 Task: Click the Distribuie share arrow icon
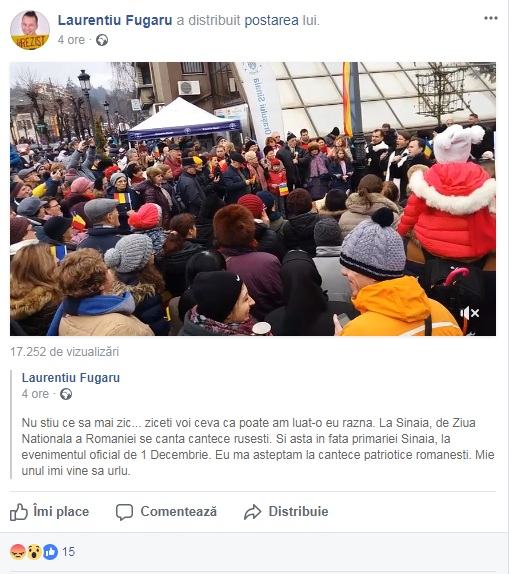point(253,512)
